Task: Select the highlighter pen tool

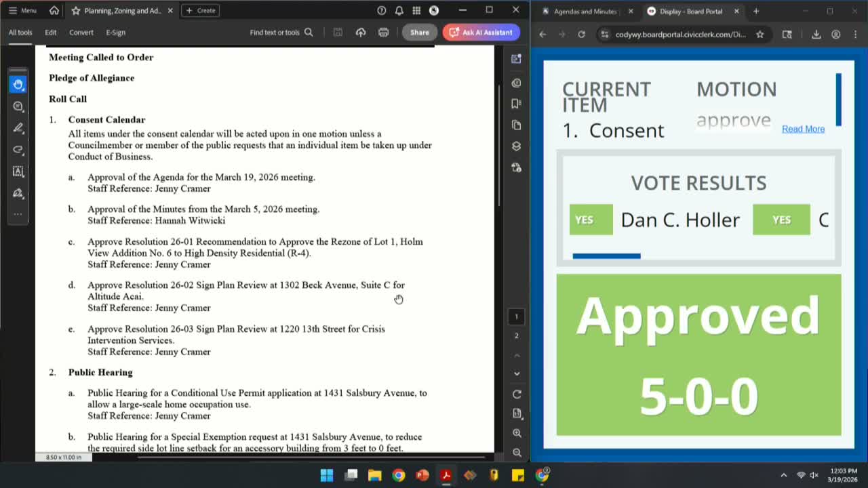Action: pos(18,128)
